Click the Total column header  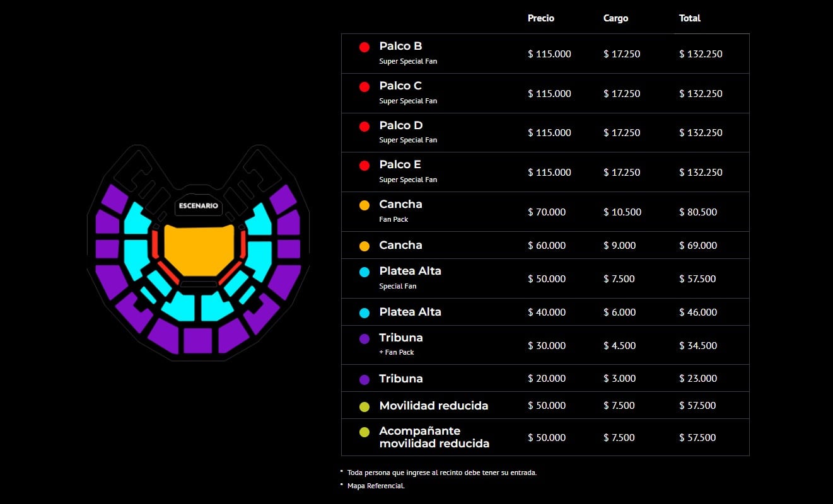[690, 18]
